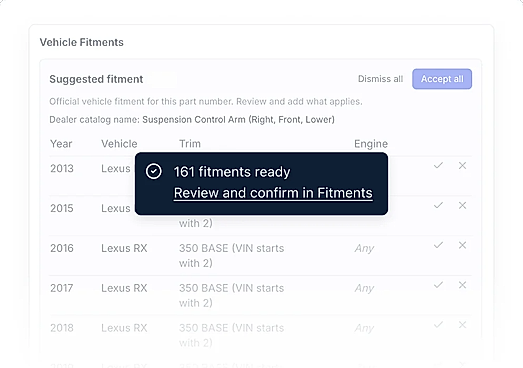Click the Any engine value in 2016 row
The width and height of the screenshot is (523, 368).
coord(364,249)
